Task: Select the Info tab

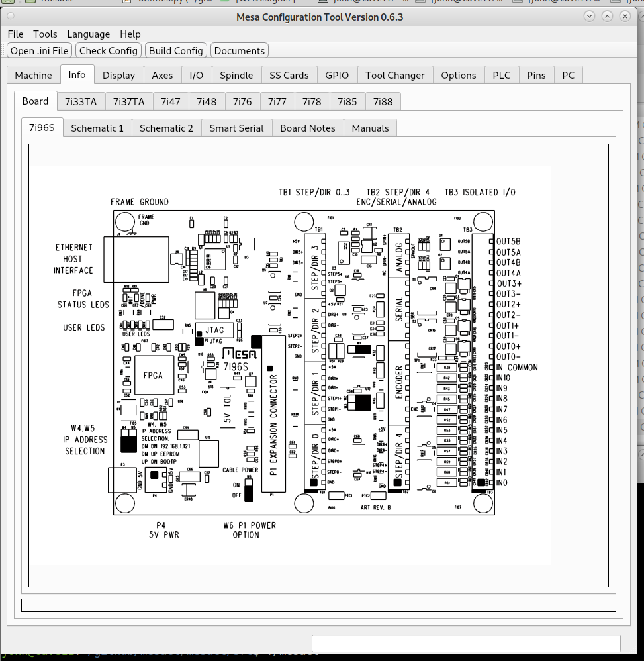Action: pyautogui.click(x=77, y=75)
